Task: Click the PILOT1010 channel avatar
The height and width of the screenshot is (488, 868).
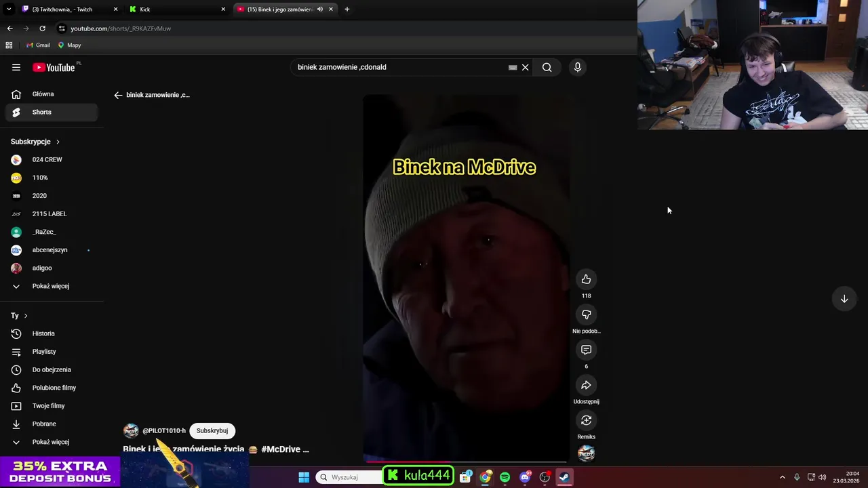Action: (131, 430)
